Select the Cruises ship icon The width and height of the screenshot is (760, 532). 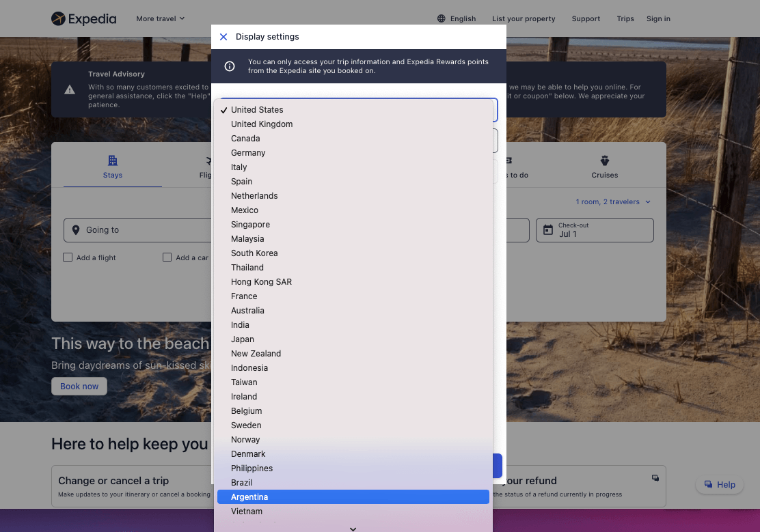[604, 160]
